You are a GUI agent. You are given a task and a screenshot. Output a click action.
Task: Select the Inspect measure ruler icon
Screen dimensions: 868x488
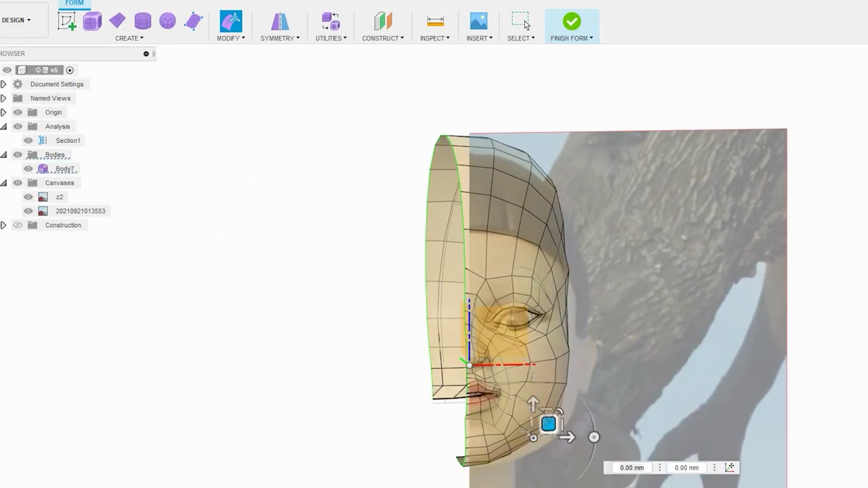pyautogui.click(x=435, y=22)
